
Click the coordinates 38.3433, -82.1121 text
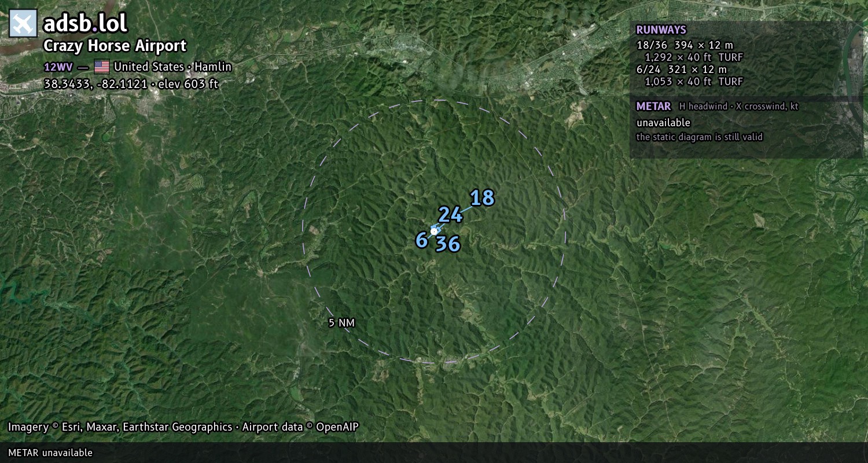coord(95,84)
